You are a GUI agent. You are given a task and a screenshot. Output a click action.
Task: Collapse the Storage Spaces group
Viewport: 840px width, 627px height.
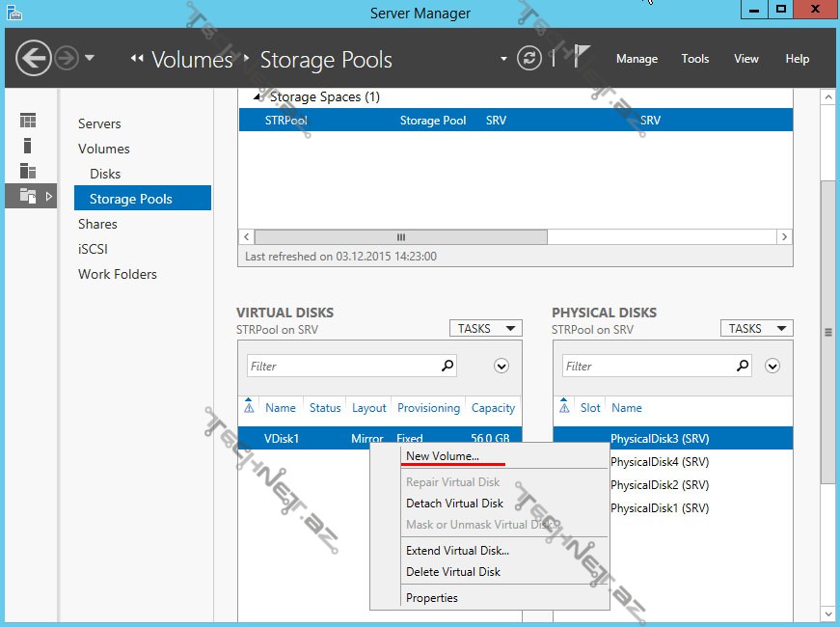(257, 97)
